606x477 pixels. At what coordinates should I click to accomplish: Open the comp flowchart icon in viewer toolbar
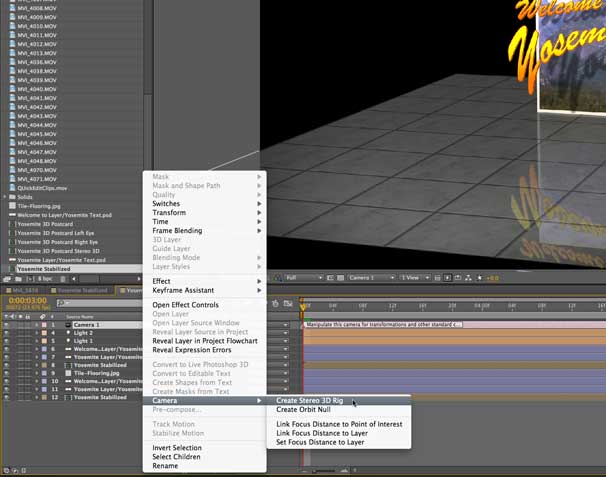coord(468,278)
